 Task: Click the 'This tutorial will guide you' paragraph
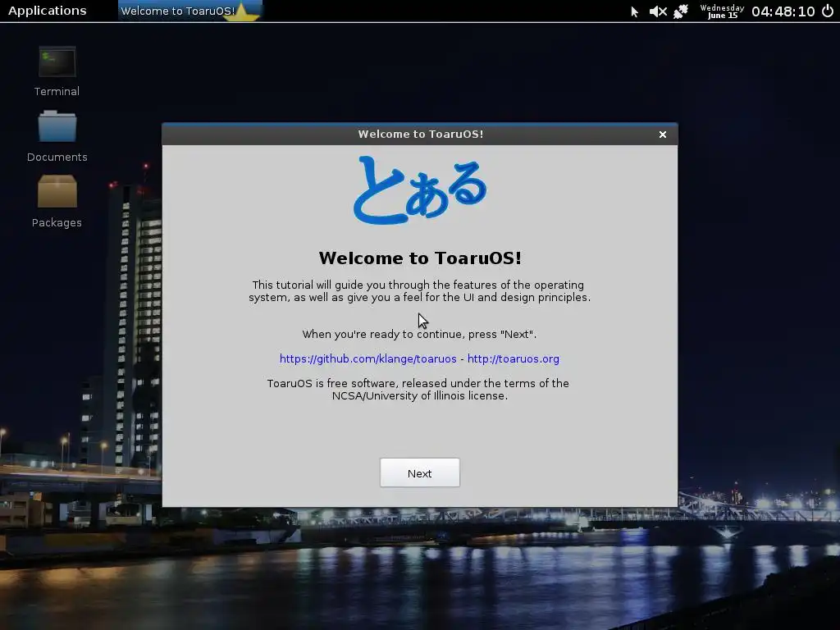pos(419,291)
